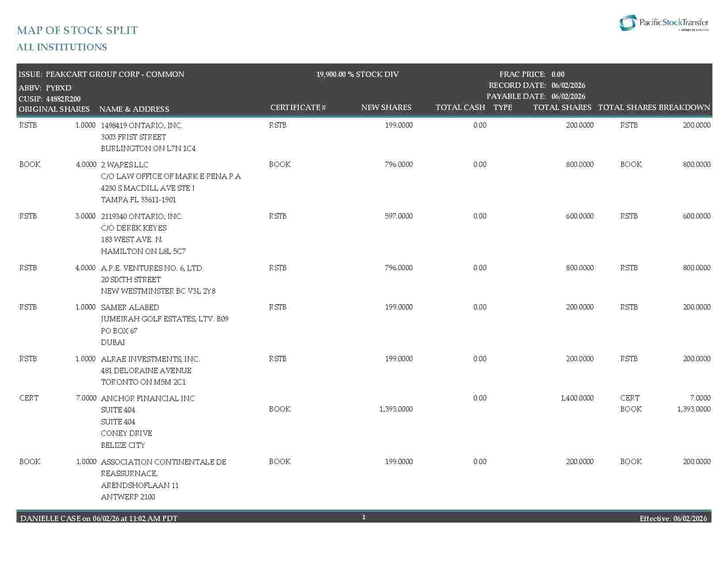The image size is (728, 563).
Task: Select total shares 1,400.0000 for ANCHOR FINANCIAL
Action: coord(577,398)
